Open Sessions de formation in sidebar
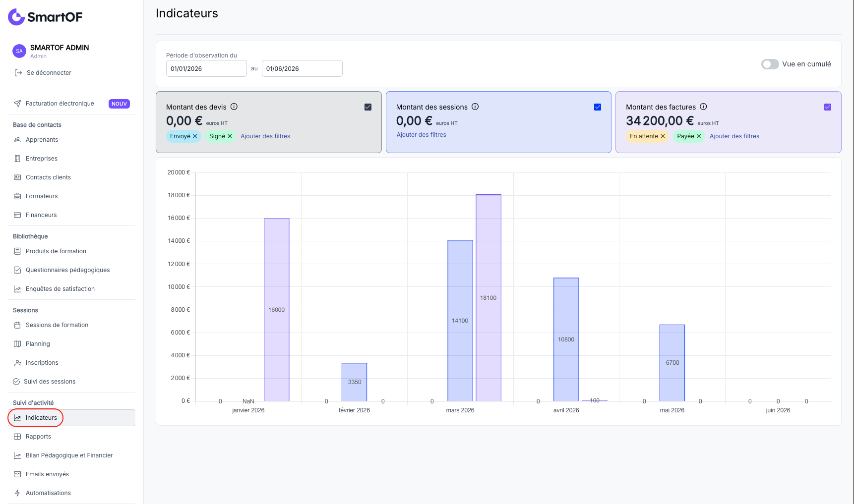This screenshot has width=854, height=504. [57, 325]
